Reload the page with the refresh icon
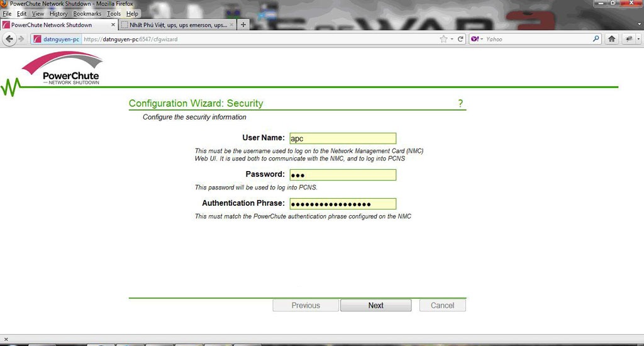Image resolution: width=644 pixels, height=346 pixels. 461,39
